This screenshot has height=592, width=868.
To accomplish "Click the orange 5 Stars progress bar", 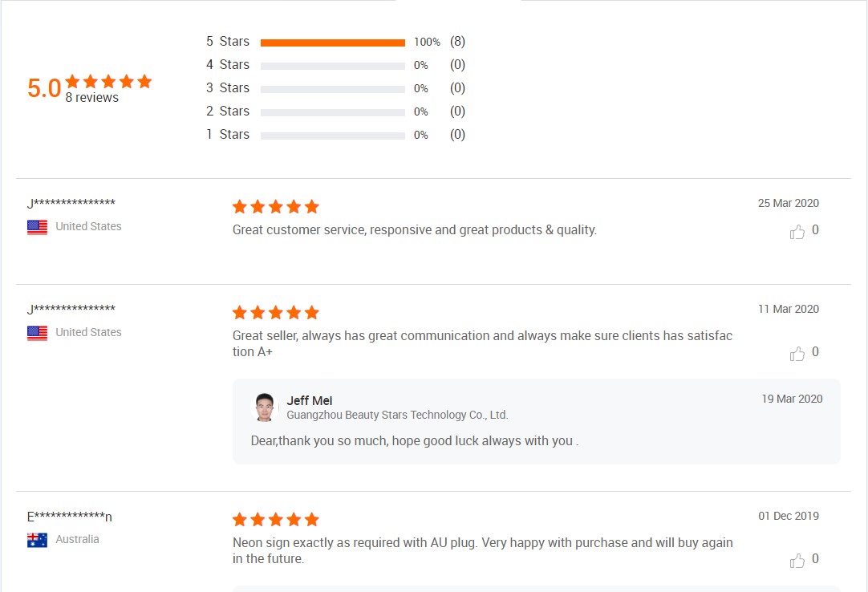I will point(332,43).
